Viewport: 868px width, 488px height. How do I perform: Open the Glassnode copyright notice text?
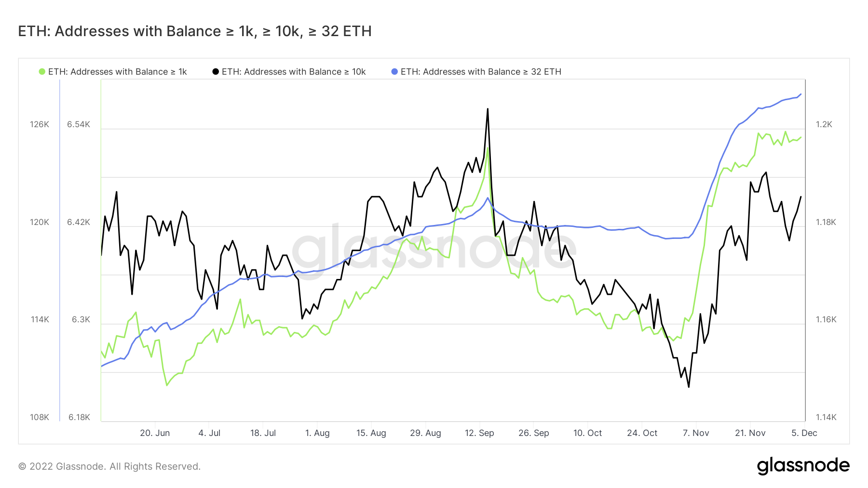[109, 466]
